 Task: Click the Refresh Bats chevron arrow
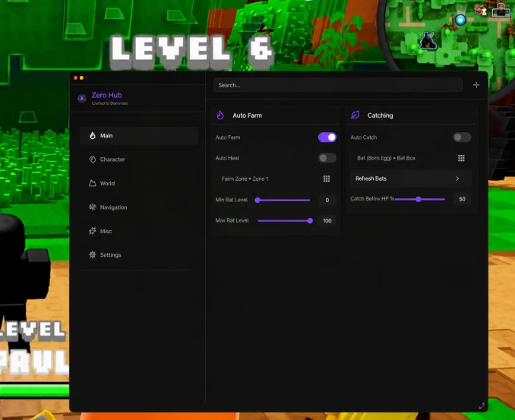tap(457, 178)
